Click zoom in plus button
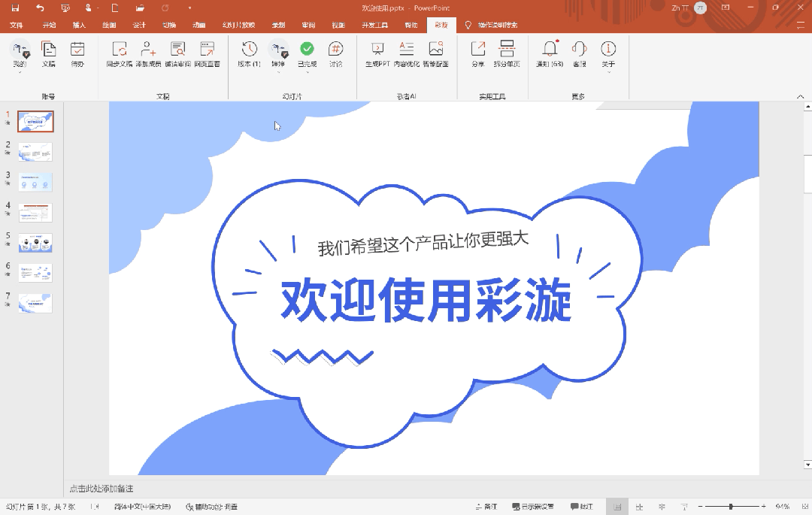Image resolution: width=812 pixels, height=515 pixels. pyautogui.click(x=763, y=506)
